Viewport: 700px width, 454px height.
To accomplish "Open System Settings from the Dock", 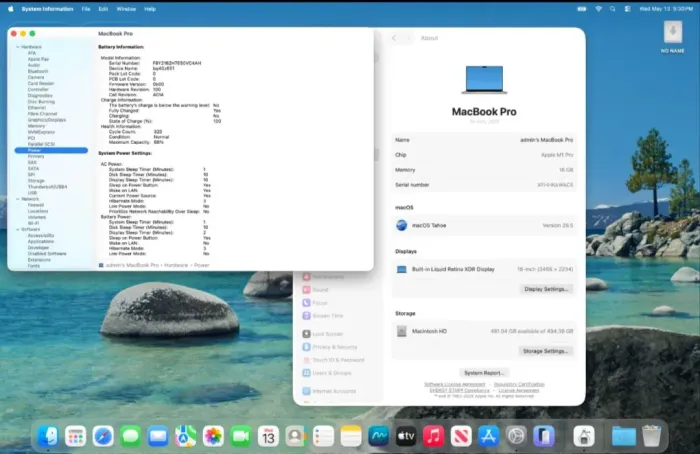I will coord(517,436).
